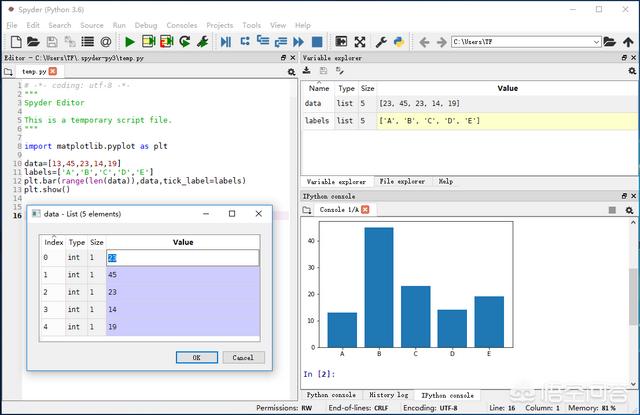
Task: Click the save all files icon
Action: click(x=70, y=42)
